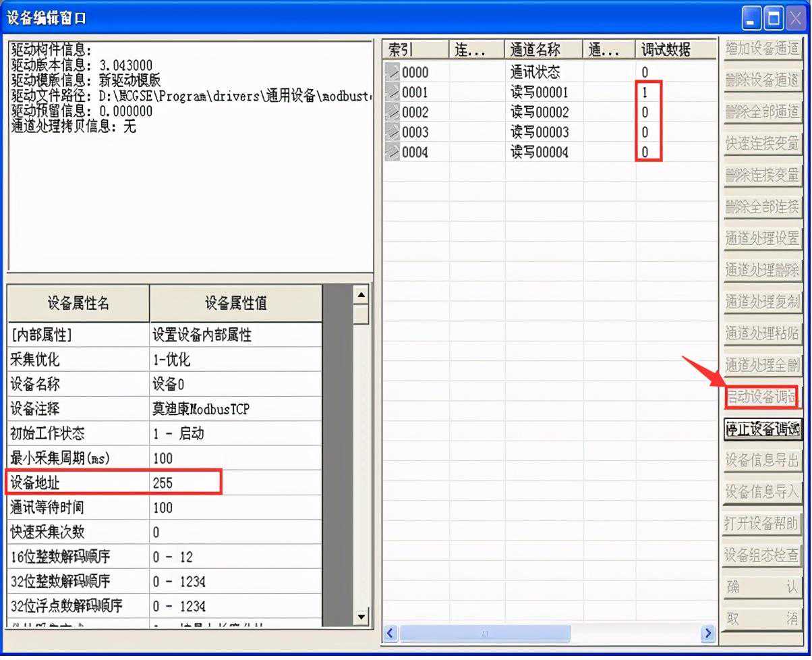
Task: Select the row icon for index 0002
Action: click(x=392, y=112)
